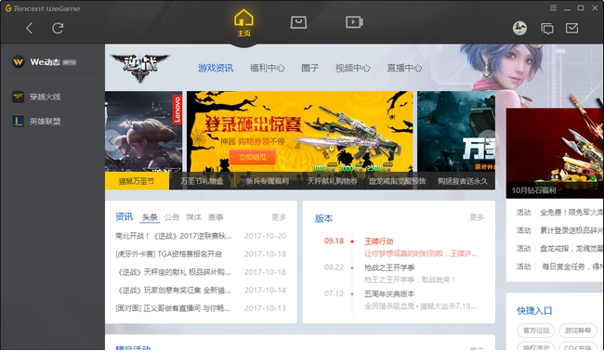This screenshot has height=364, width=604.
Task: Open news 《逆战》天秤座的献礼
Action: click(x=174, y=272)
